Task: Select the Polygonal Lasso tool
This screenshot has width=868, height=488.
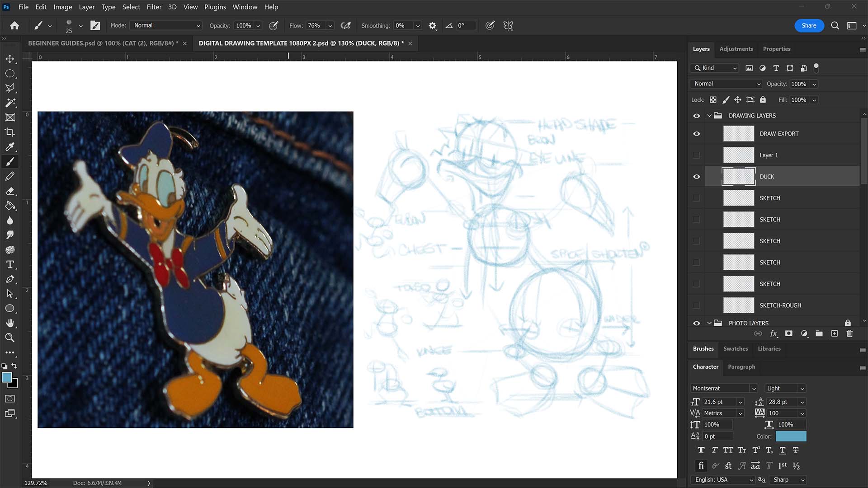Action: coord(10,88)
